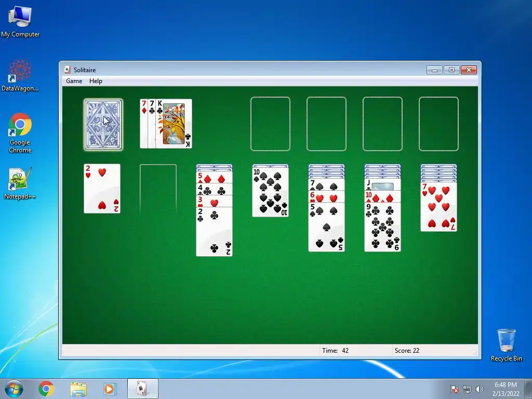This screenshot has width=532, height=399.
Task: Launch Chrome from the taskbar
Action: pyautogui.click(x=46, y=389)
